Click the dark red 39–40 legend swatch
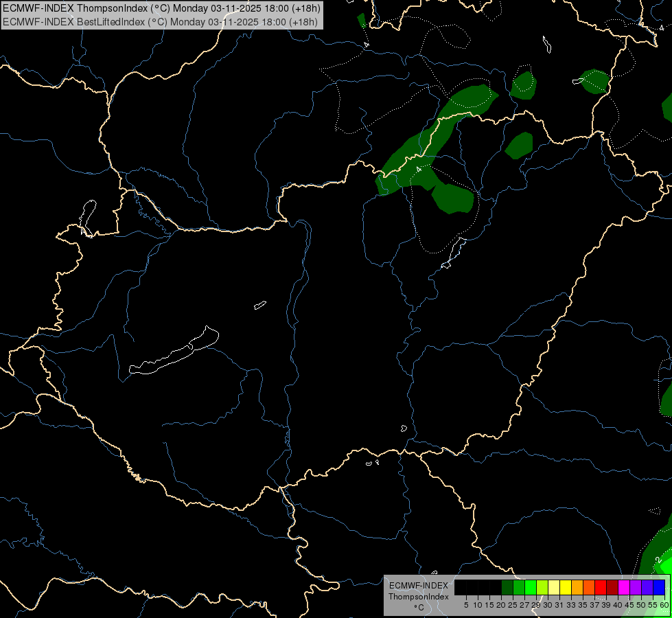Screen dimensions: 672x618 click(x=612, y=587)
